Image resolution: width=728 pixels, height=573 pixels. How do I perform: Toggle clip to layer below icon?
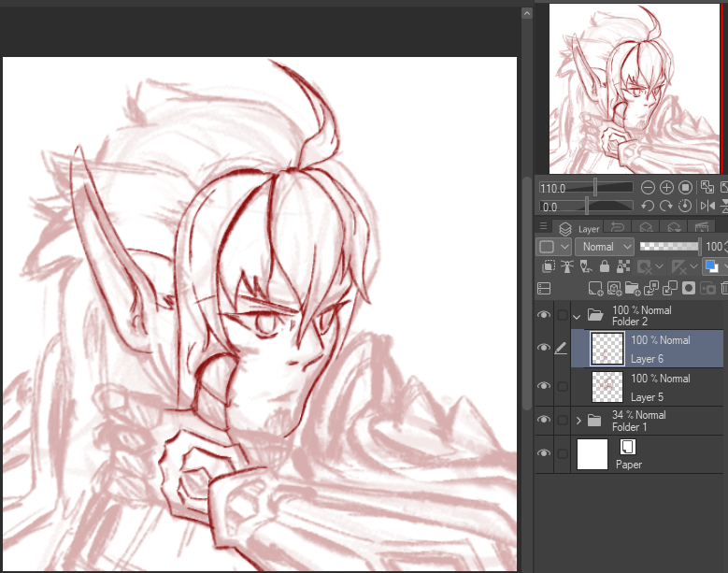(x=549, y=266)
